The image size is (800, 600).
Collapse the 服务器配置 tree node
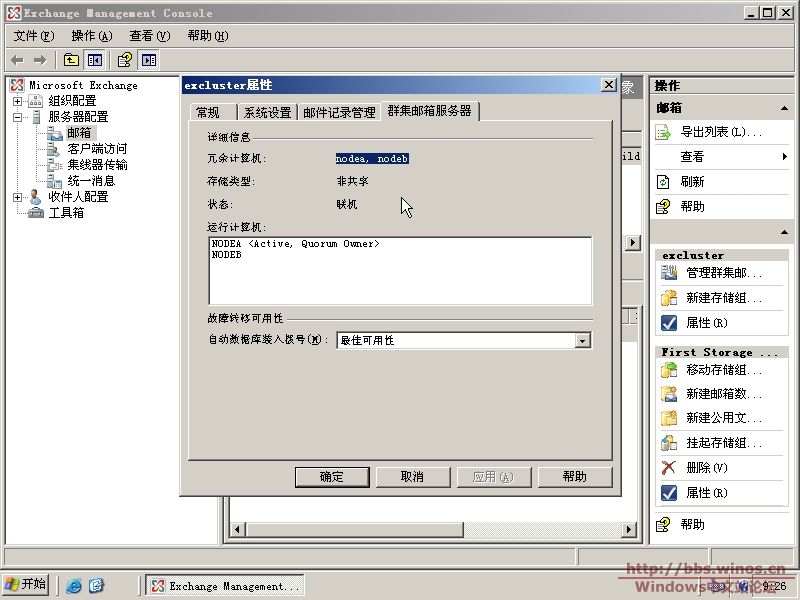(17, 117)
